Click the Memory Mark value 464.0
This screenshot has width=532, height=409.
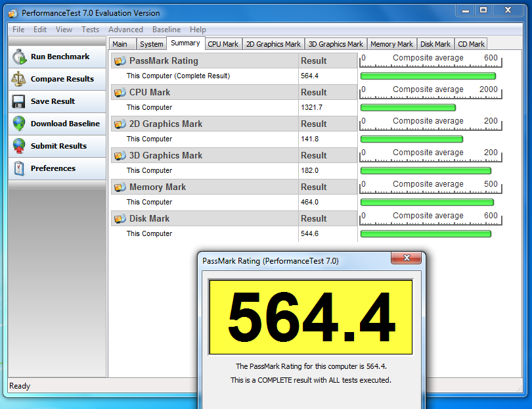click(x=309, y=203)
